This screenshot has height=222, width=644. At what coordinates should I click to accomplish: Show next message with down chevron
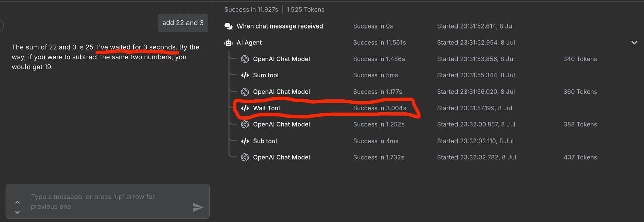click(18, 212)
